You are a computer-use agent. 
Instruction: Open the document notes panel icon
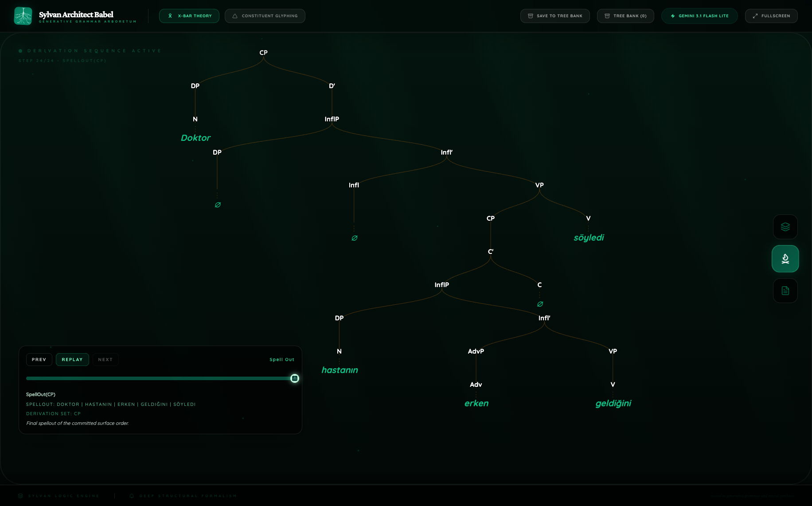[x=785, y=291]
